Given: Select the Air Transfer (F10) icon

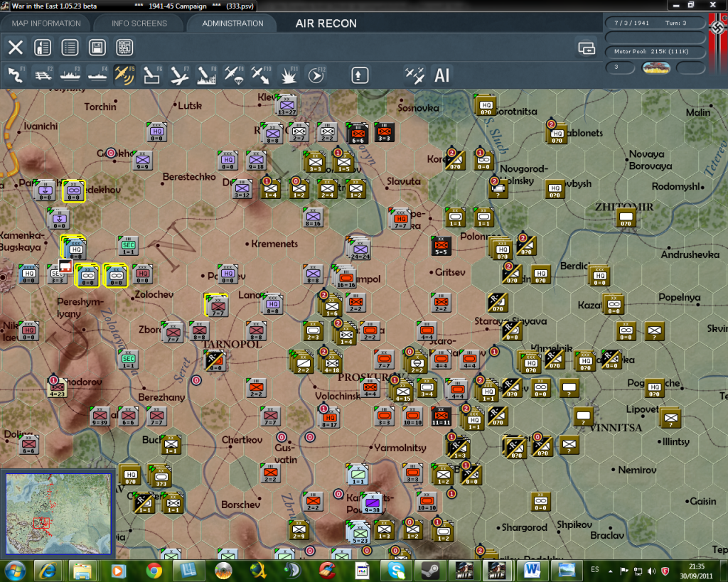Looking at the screenshot, I should [x=260, y=75].
